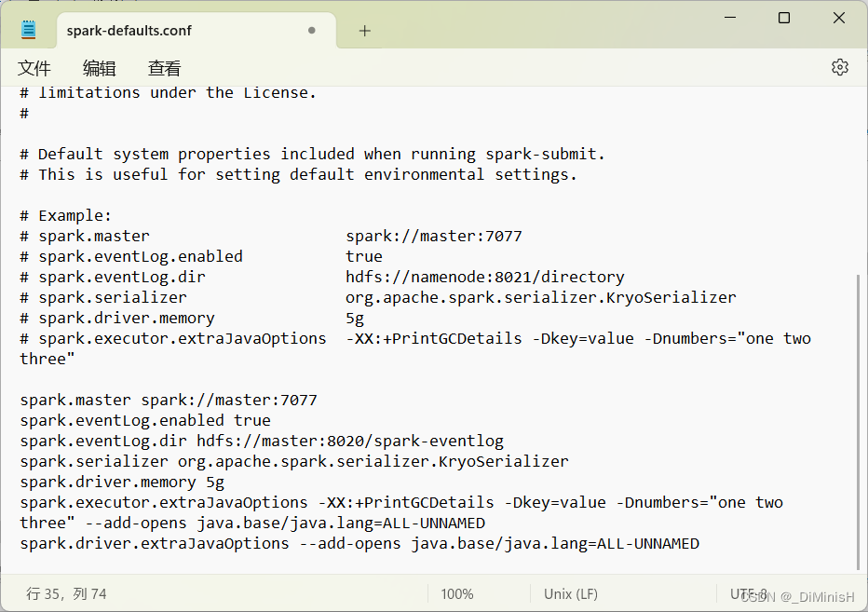Click the uncommented spark.serializer KryoSerializer line
Viewport: 868px width, 612px height.
[x=294, y=461]
